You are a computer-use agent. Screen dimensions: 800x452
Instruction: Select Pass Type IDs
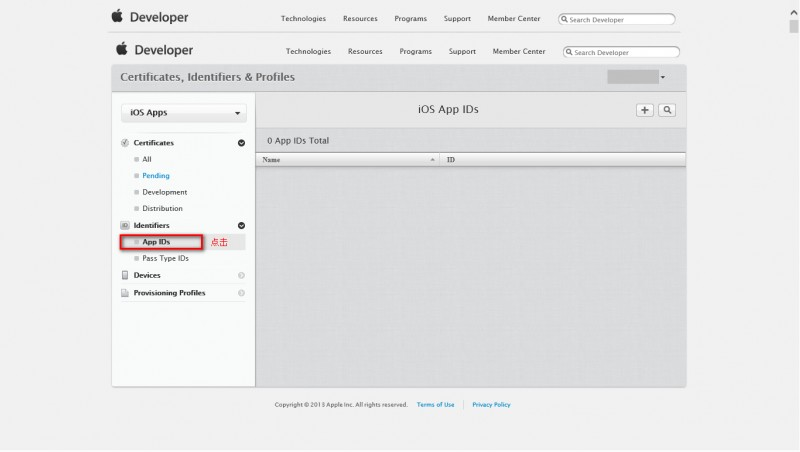click(165, 258)
